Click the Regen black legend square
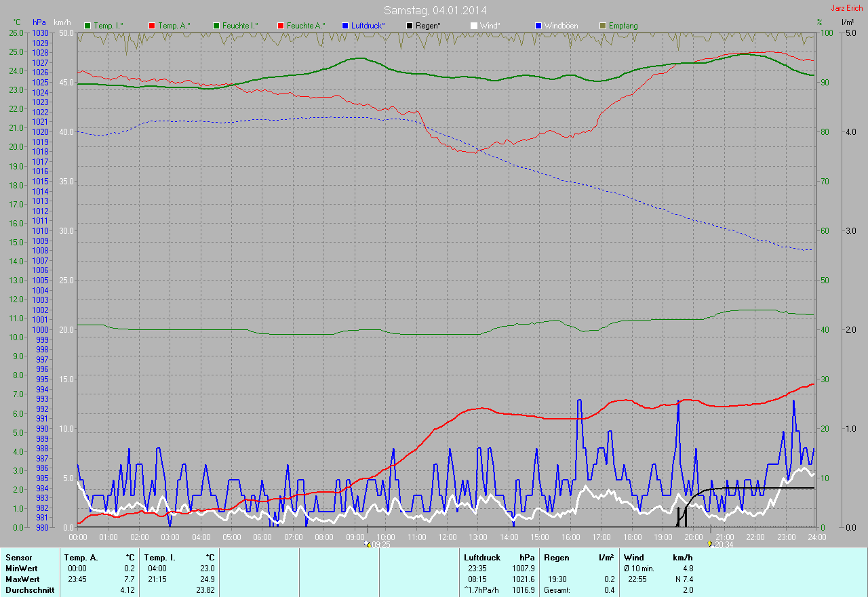The width and height of the screenshot is (868, 597). coord(410,26)
